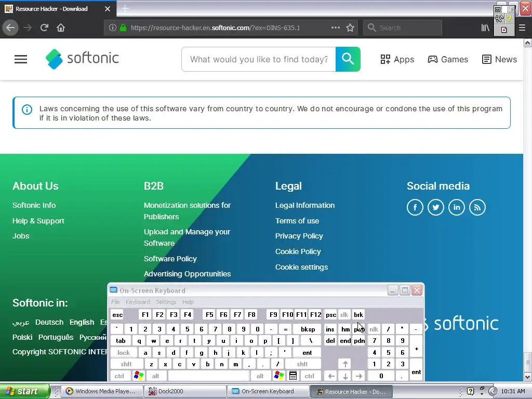532x399 pixels.
Task: Show site information icon in address bar
Action: point(113,28)
